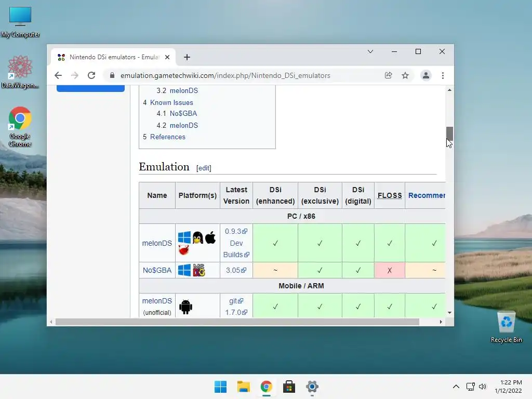Click the scroll right arrow at bottom
Image resolution: width=532 pixels, height=399 pixels.
tap(441, 322)
